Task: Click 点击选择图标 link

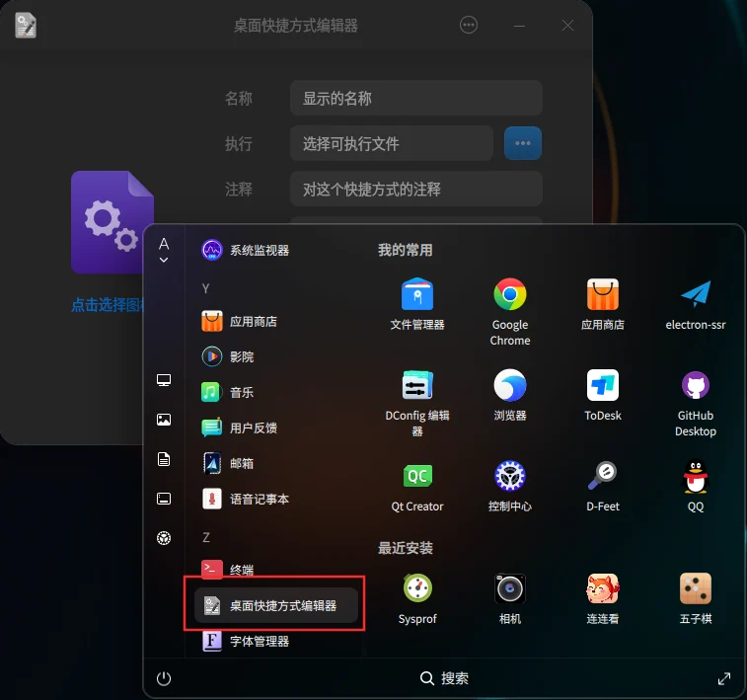Action: [108, 305]
